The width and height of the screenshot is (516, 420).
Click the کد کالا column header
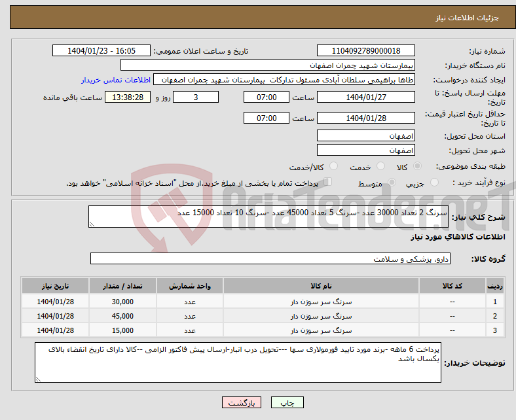tap(452, 286)
